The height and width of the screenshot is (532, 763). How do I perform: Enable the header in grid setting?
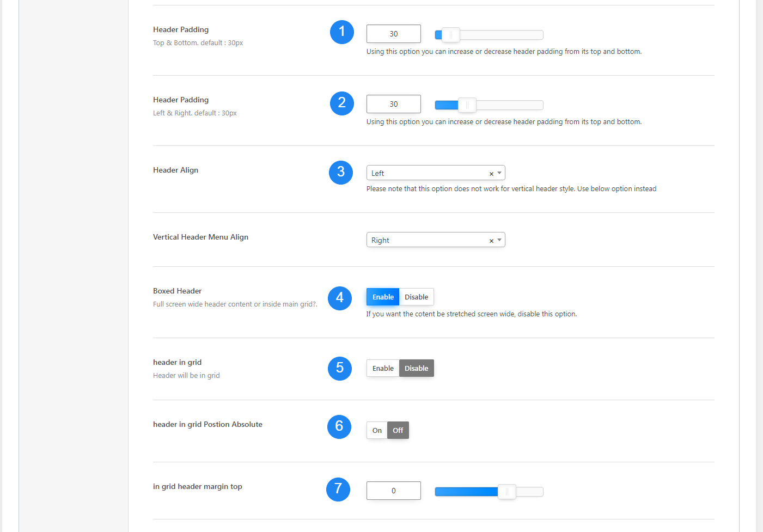click(382, 368)
